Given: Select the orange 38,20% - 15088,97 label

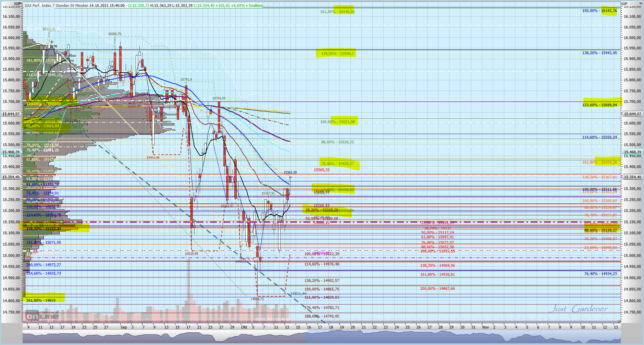Looking at the screenshot, I should (x=600, y=239).
